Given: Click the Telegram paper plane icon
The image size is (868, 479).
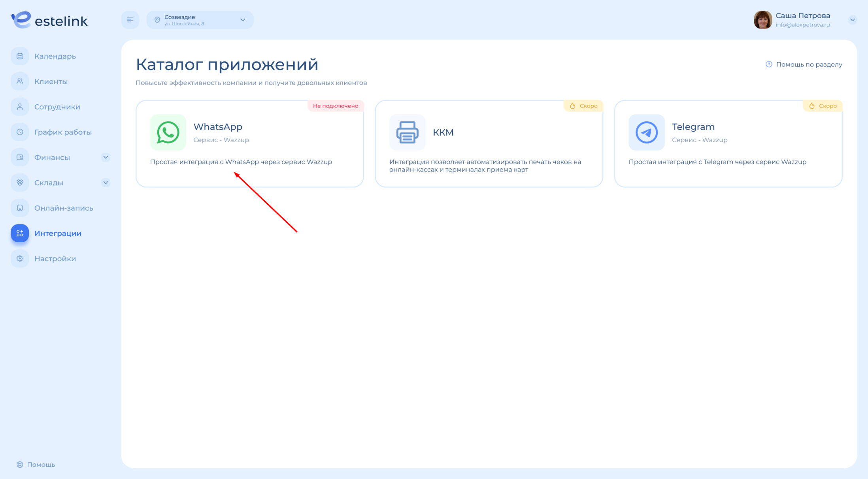Looking at the screenshot, I should [647, 132].
